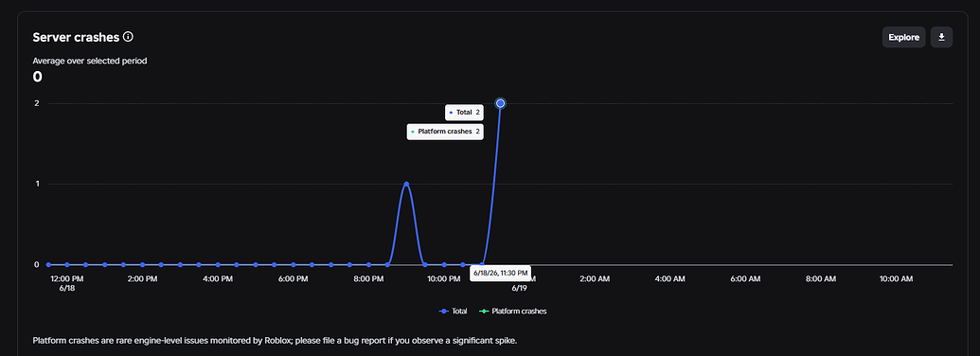Click the peak point of the 9 PM spike
The width and height of the screenshot is (980, 356).
pyautogui.click(x=406, y=184)
